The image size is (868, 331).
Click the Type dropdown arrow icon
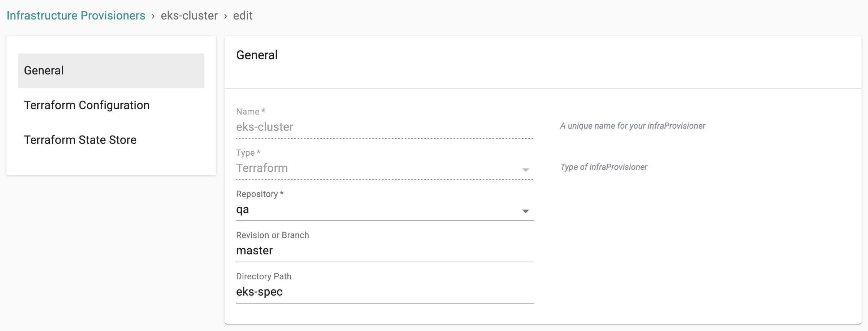pyautogui.click(x=526, y=170)
